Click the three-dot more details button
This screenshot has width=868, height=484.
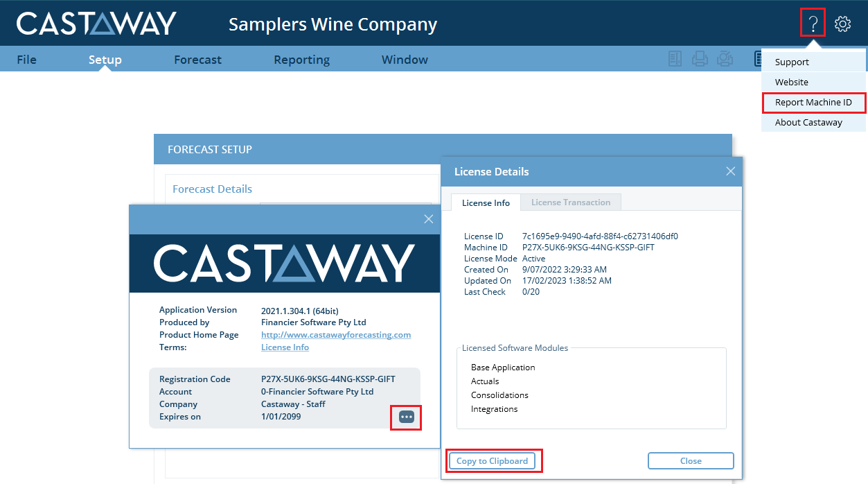(407, 417)
